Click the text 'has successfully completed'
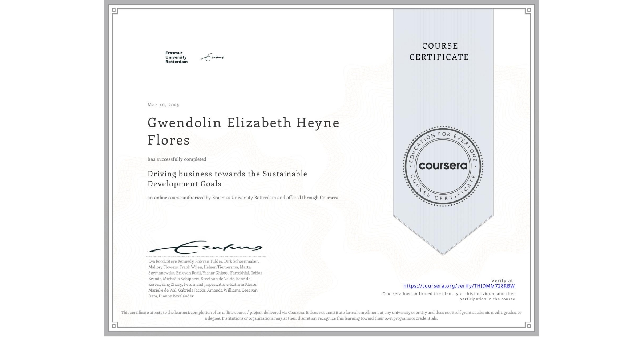This screenshot has height=337, width=644. tap(177, 159)
